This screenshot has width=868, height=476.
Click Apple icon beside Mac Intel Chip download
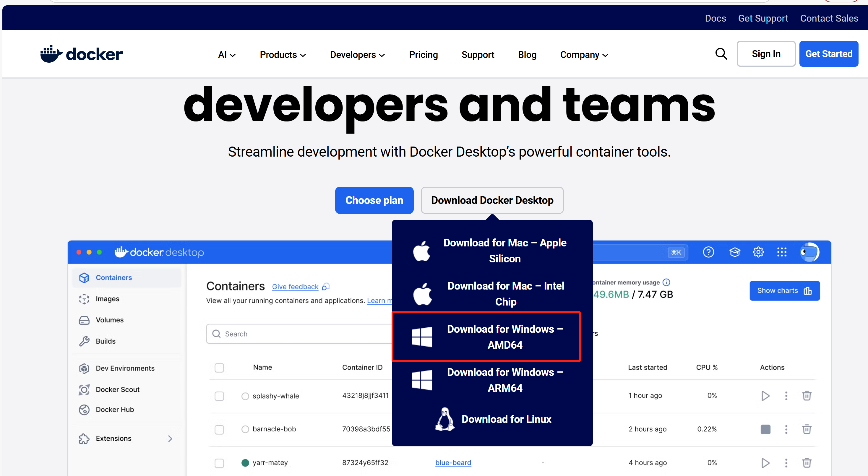[x=422, y=294]
